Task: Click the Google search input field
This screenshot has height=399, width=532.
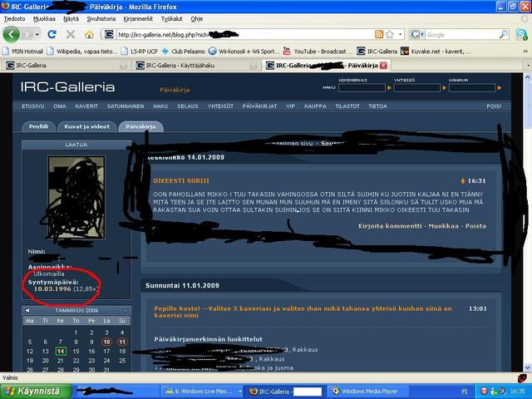Action: 465,35
